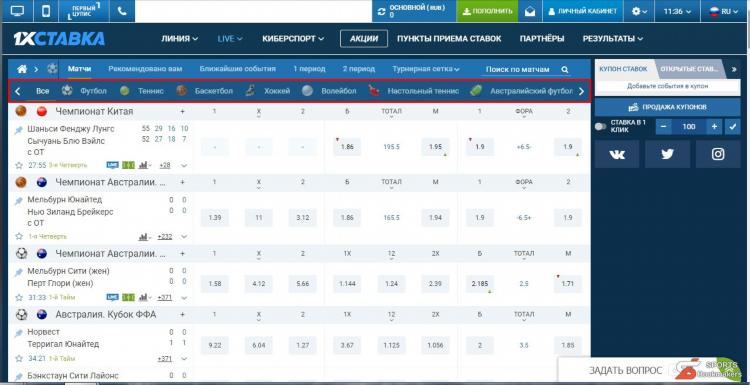Open the Киберспорт menu

click(293, 39)
